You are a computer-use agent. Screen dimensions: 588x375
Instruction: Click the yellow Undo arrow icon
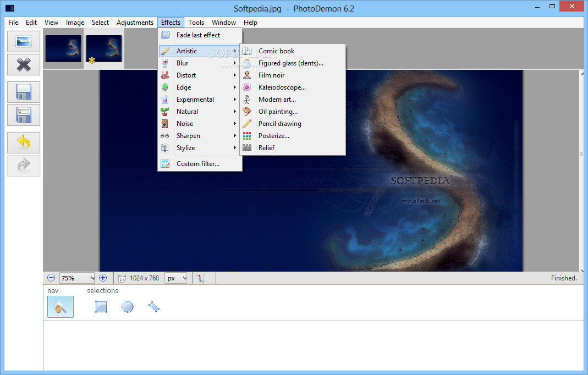tap(24, 142)
